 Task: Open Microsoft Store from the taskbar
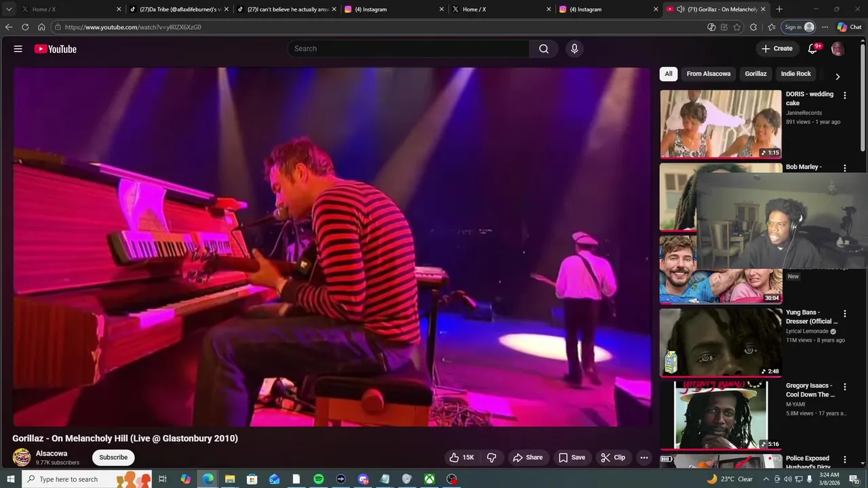pos(252,479)
